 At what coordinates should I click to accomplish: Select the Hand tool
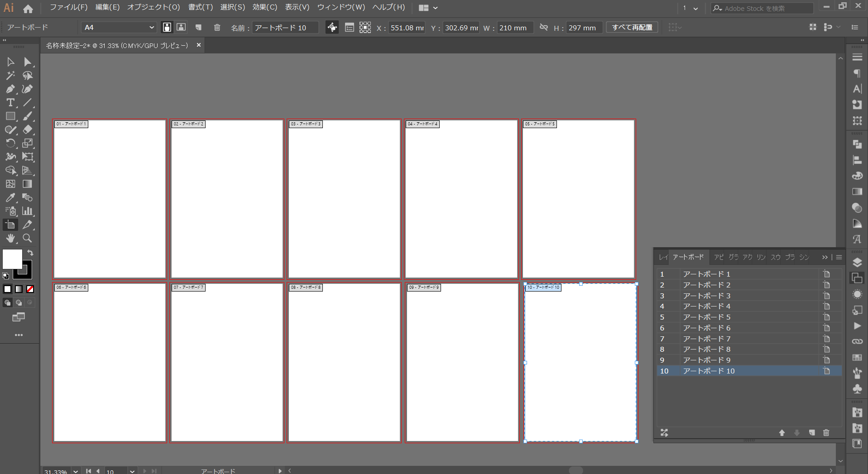click(x=10, y=238)
